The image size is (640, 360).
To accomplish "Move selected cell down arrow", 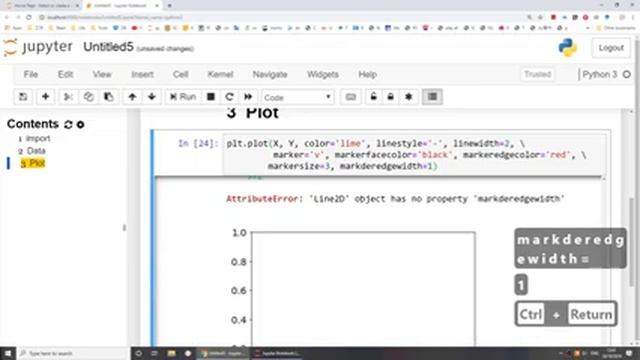I will (x=151, y=97).
